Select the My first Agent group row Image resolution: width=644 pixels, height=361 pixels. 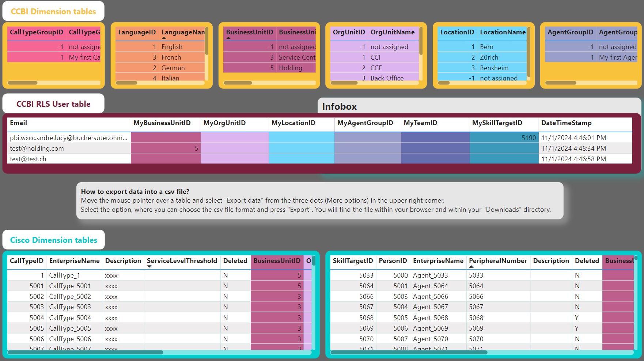pos(591,57)
